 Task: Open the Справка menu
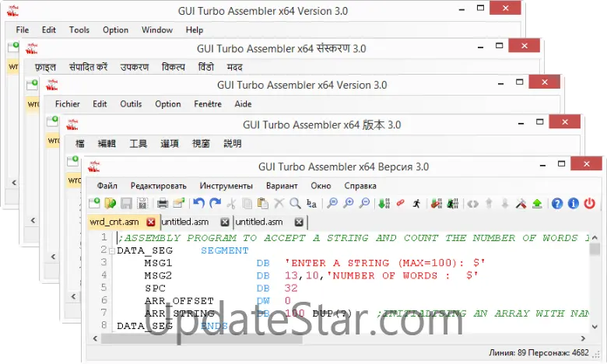360,186
